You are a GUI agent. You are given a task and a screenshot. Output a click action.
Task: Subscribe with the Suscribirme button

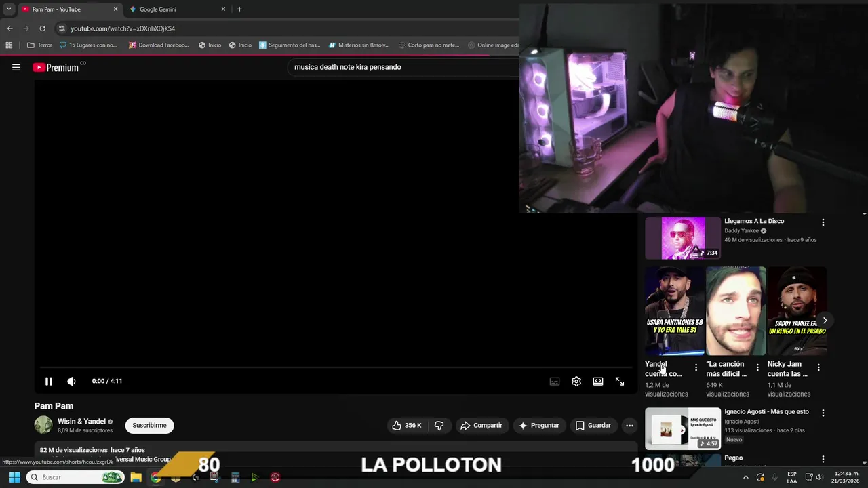pyautogui.click(x=149, y=426)
